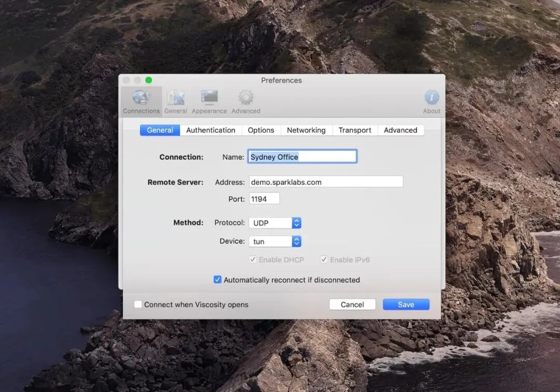Switch to the Options tab
Screen dimensions: 560x392
point(261,130)
